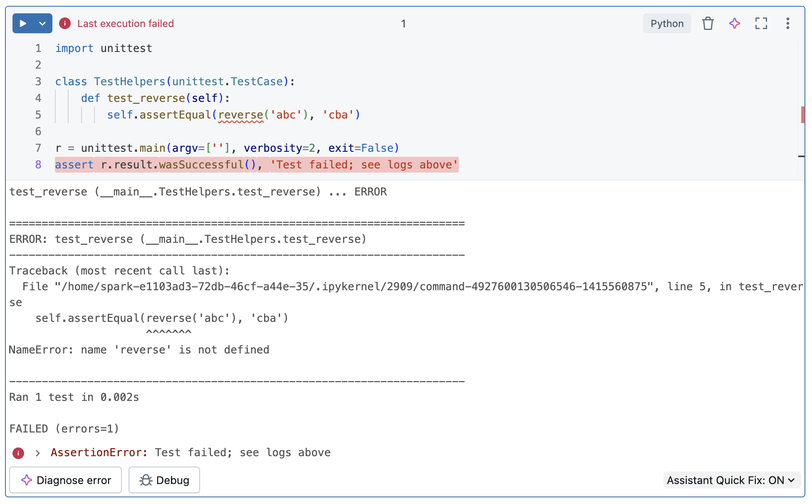812x504 pixels.
Task: Toggle Assistant Quick Fix off
Action: point(732,480)
